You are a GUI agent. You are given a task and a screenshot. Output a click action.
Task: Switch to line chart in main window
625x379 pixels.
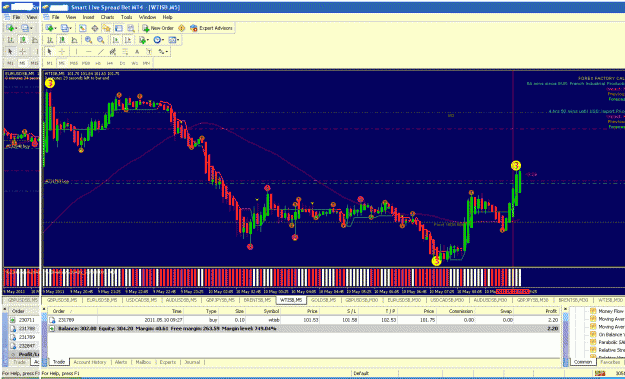(x=74, y=40)
